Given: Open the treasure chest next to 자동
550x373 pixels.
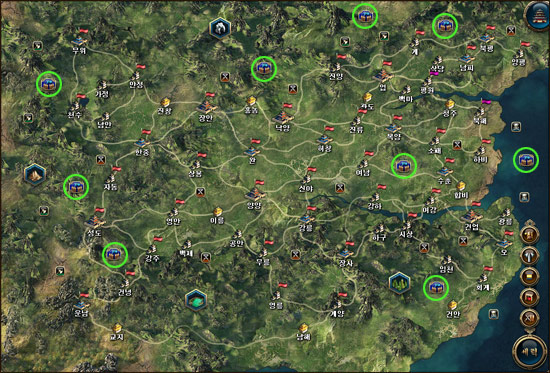Looking at the screenshot, I should (76, 187).
